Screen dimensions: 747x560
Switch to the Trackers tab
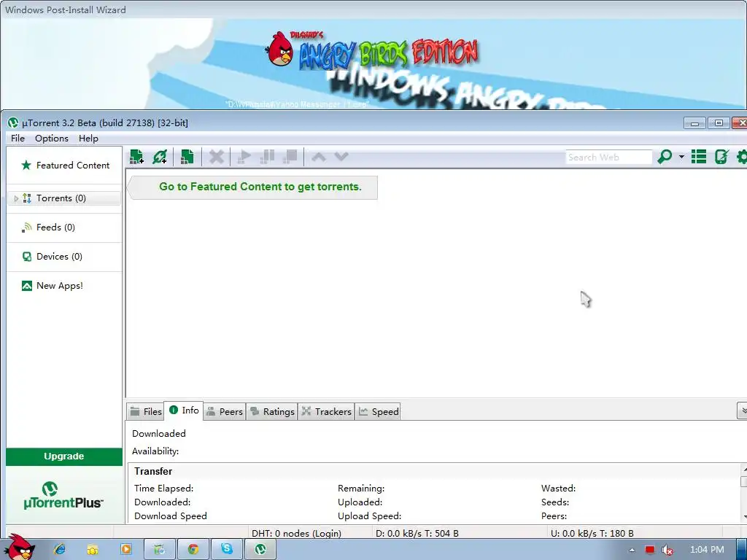point(326,411)
